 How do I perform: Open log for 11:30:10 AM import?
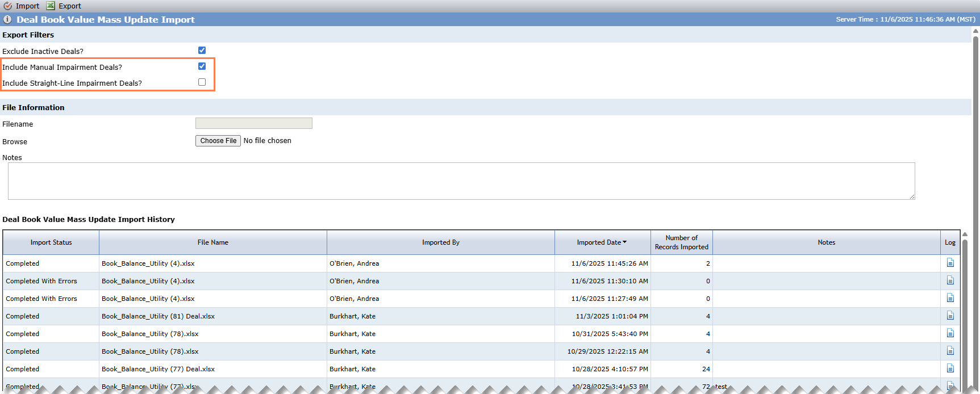click(x=950, y=280)
